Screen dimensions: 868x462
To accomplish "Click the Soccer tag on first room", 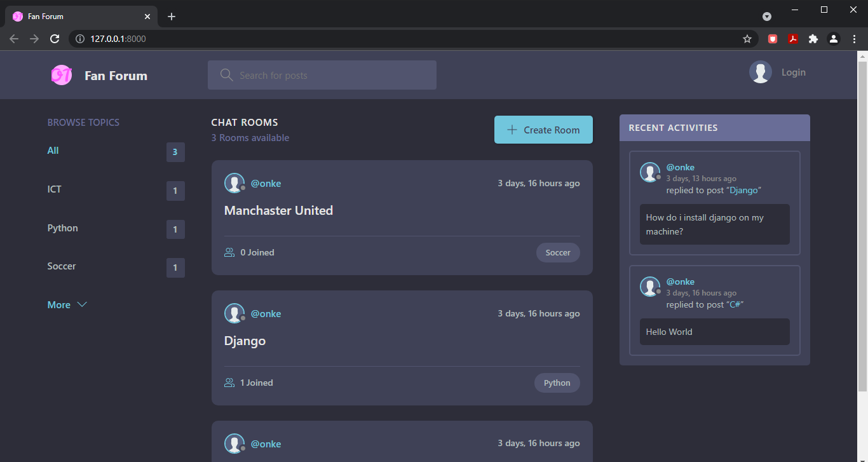I will [x=557, y=252].
